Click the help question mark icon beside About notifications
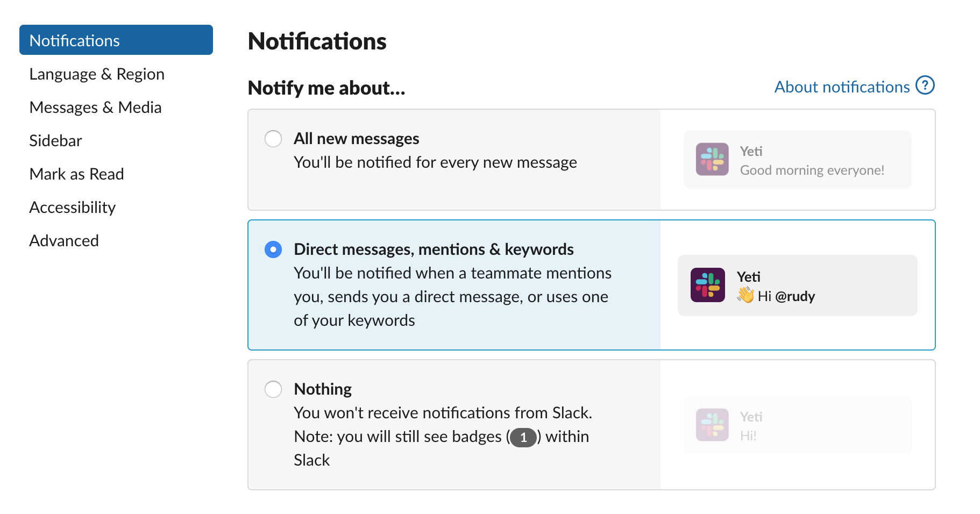The width and height of the screenshot is (980, 514). point(924,85)
